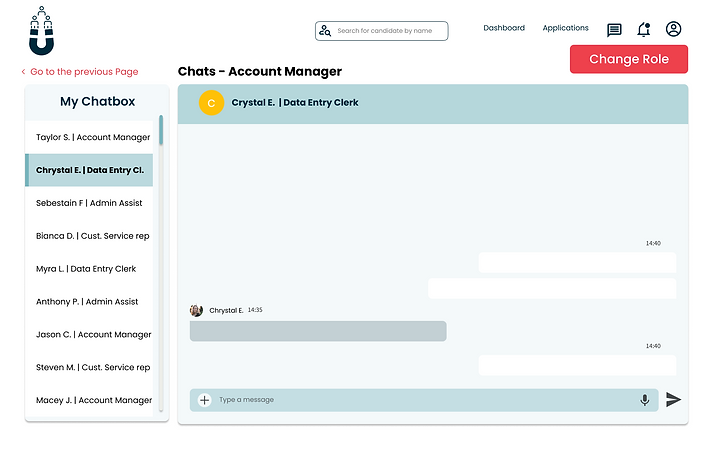This screenshot has width=710, height=454.
Task: Open the chat with Taylor S. | Account Manager
Action: [x=89, y=137]
